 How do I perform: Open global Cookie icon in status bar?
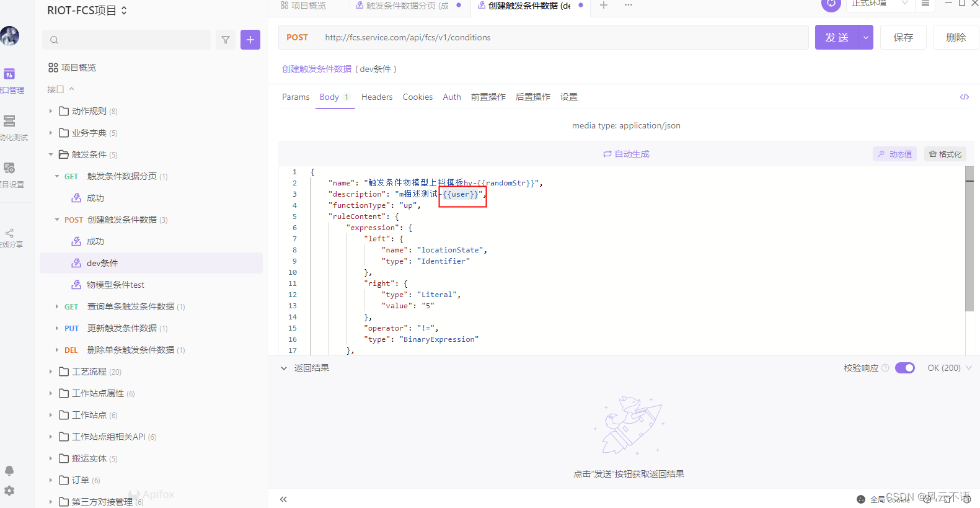[861, 499]
